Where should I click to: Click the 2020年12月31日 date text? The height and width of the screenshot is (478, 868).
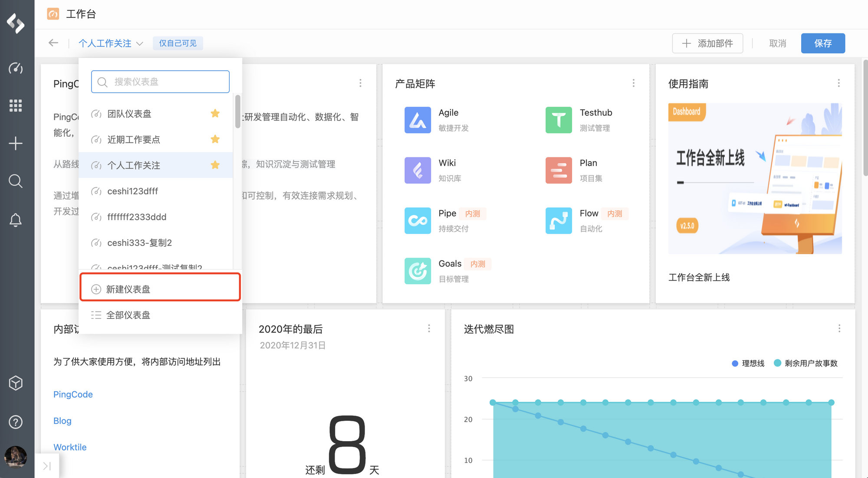pos(293,345)
